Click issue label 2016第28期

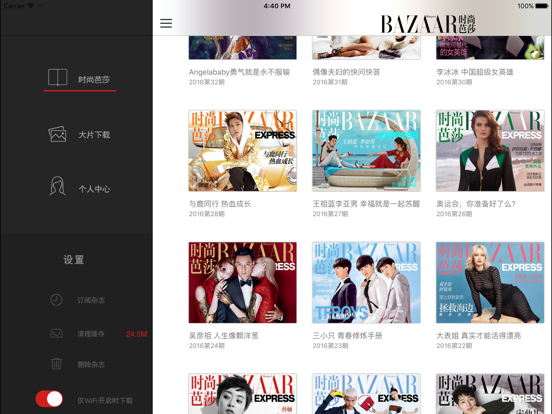tap(207, 214)
